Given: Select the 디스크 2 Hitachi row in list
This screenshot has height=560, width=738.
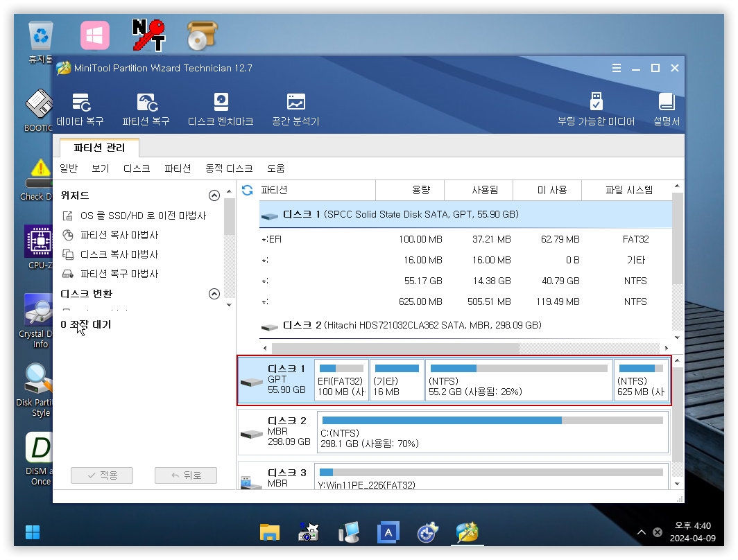Looking at the screenshot, I should coord(465,325).
